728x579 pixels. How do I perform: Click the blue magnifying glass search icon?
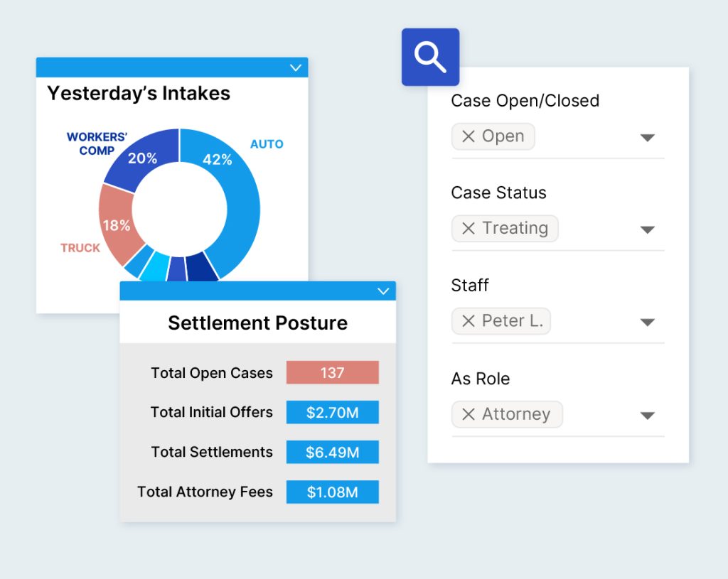430,57
